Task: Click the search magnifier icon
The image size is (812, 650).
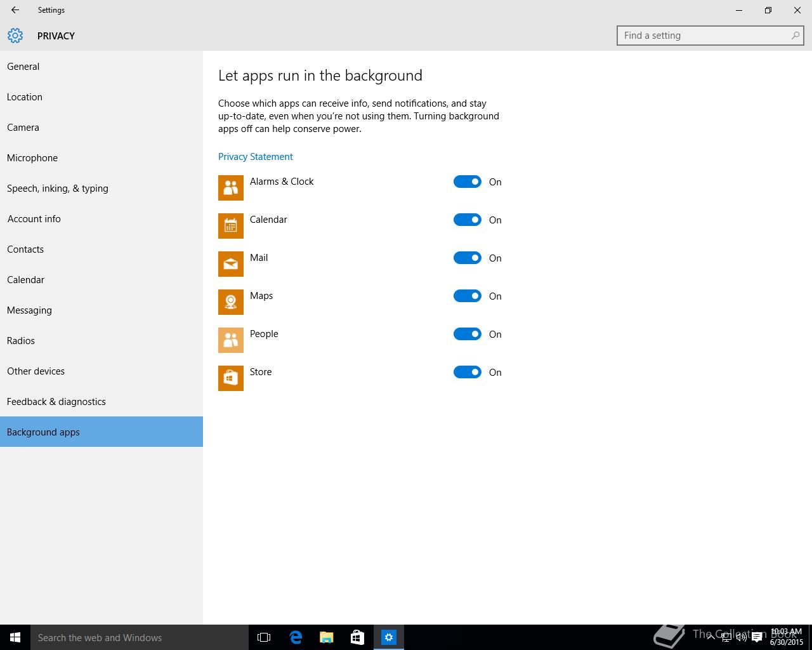Action: click(x=796, y=36)
